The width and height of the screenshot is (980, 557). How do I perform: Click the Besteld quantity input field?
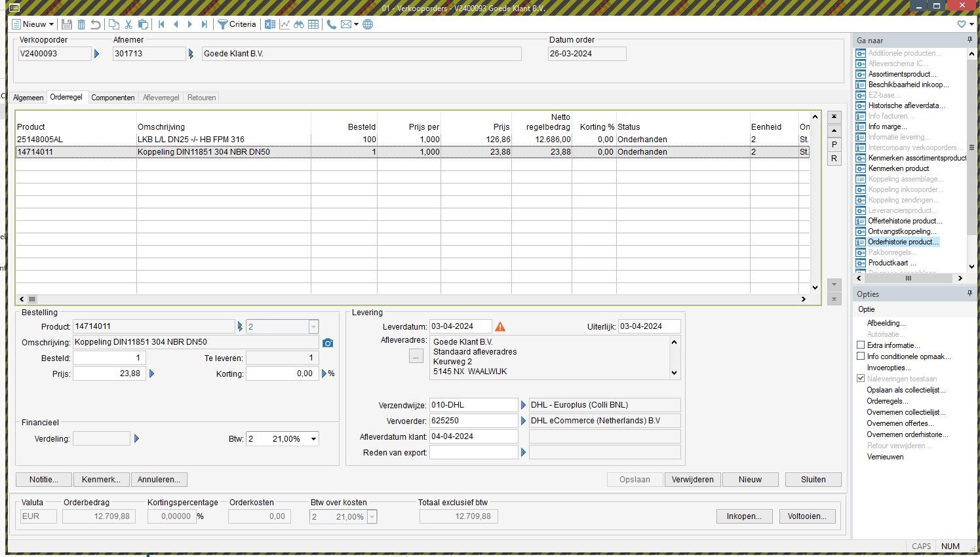coord(109,358)
